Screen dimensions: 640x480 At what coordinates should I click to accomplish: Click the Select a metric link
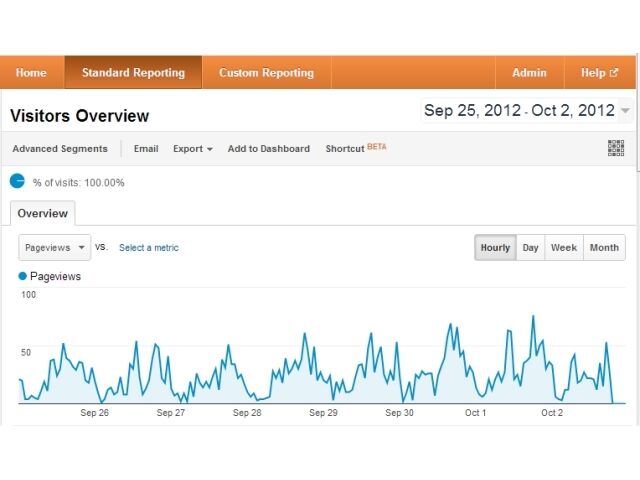click(x=149, y=248)
